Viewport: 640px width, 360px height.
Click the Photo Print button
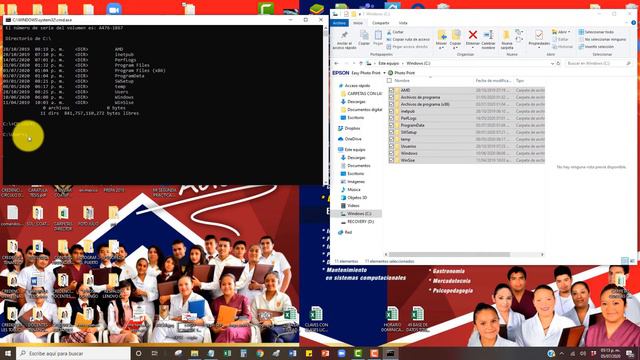(401, 73)
